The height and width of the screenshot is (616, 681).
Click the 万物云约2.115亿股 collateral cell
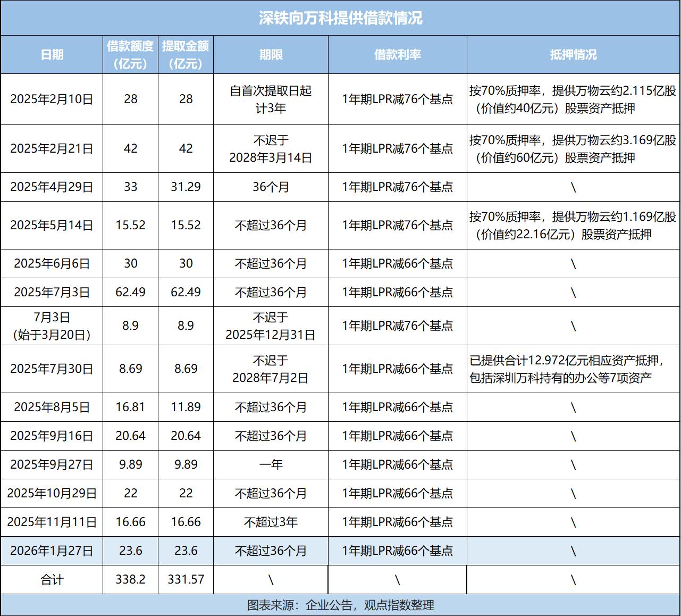click(x=573, y=99)
